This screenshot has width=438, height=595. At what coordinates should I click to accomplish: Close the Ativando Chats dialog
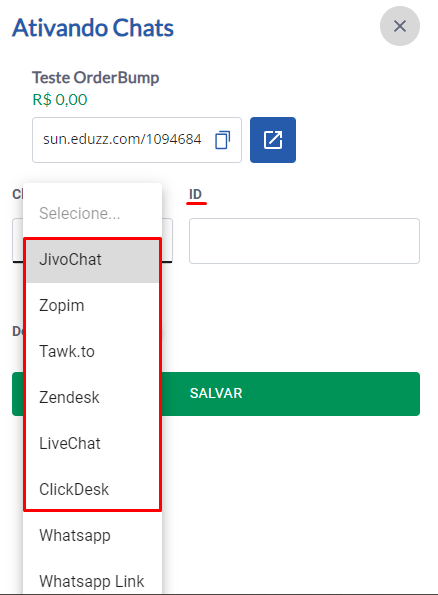click(x=400, y=26)
